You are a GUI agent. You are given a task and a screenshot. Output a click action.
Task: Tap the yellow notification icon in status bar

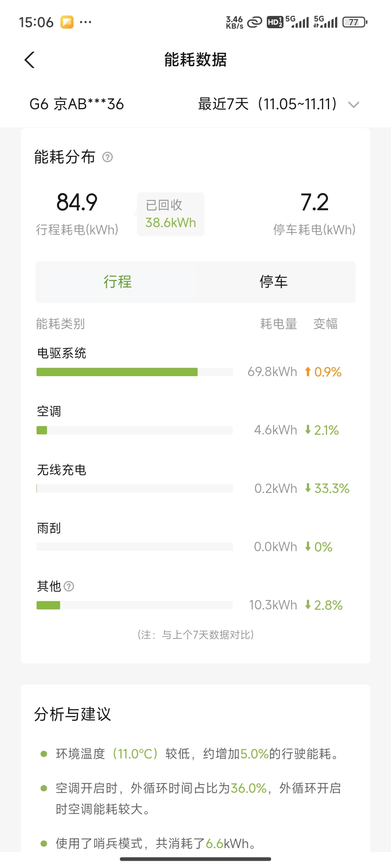pyautogui.click(x=67, y=22)
